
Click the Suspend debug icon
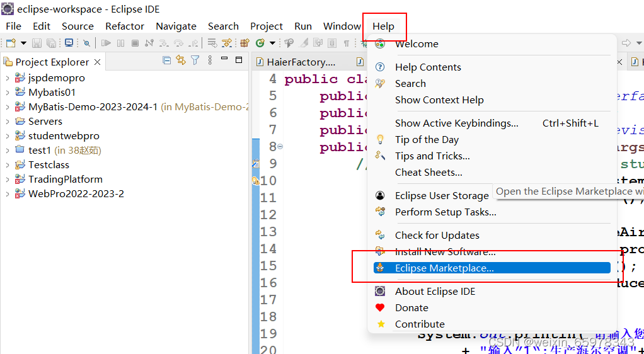(x=120, y=43)
